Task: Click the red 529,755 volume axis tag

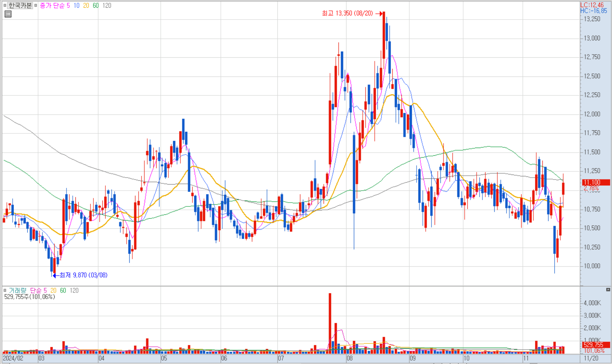Action: (x=596, y=345)
